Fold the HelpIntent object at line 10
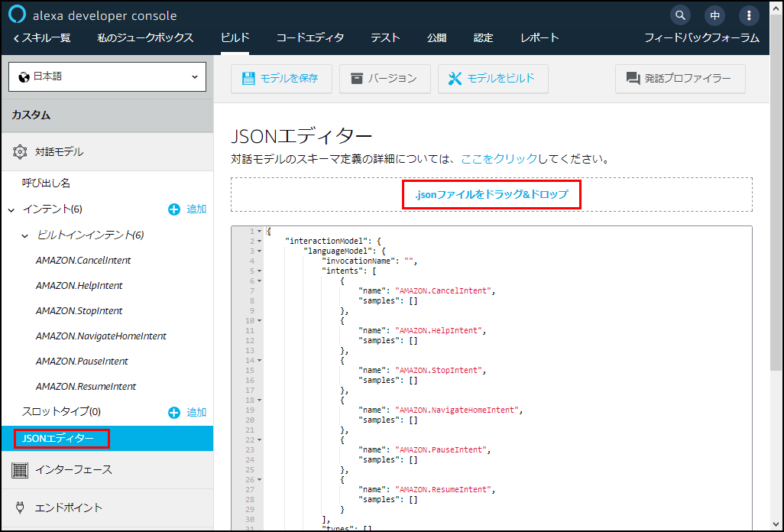The width and height of the screenshot is (784, 532). pyautogui.click(x=260, y=320)
